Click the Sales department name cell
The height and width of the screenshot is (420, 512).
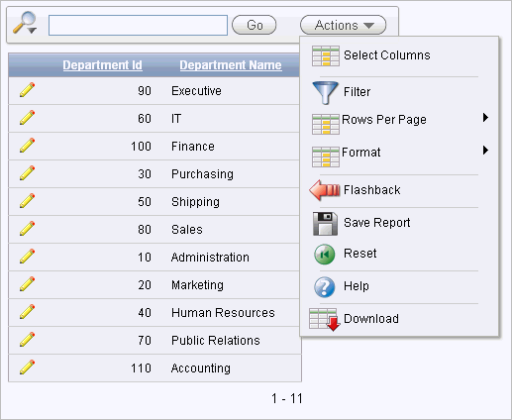coord(187,229)
